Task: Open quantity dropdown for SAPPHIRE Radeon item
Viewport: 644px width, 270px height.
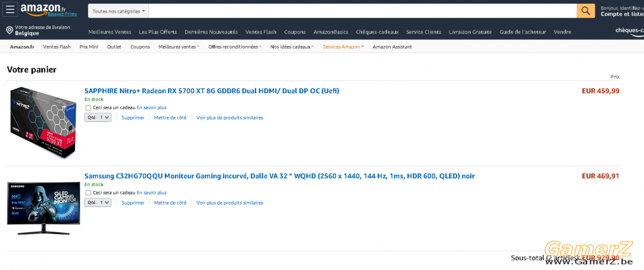Action: [x=98, y=118]
